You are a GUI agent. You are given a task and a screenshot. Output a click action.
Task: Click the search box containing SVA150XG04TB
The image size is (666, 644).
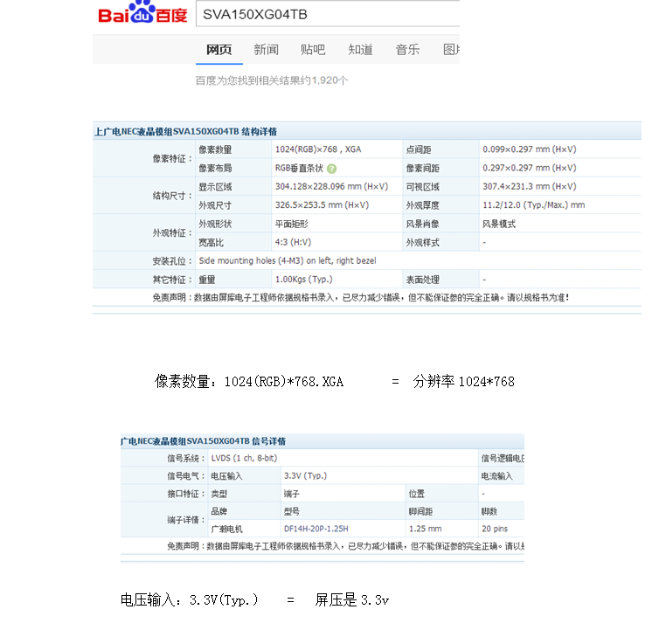(328, 14)
